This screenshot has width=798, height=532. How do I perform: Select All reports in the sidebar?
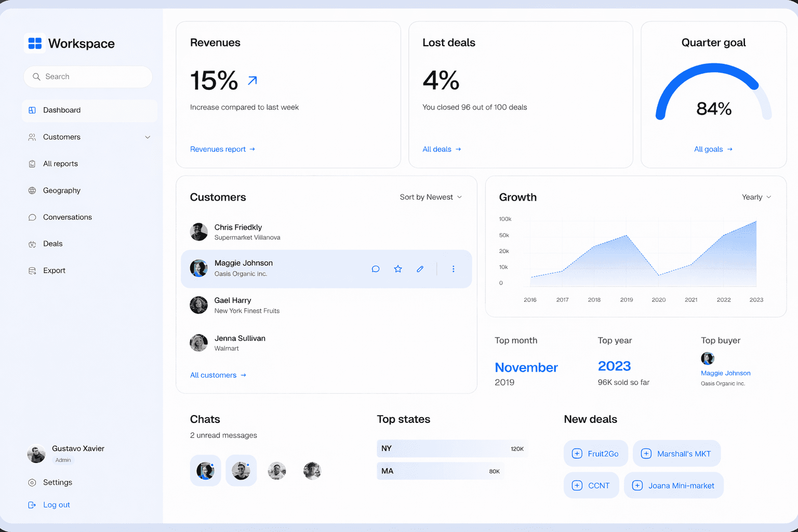[60, 163]
